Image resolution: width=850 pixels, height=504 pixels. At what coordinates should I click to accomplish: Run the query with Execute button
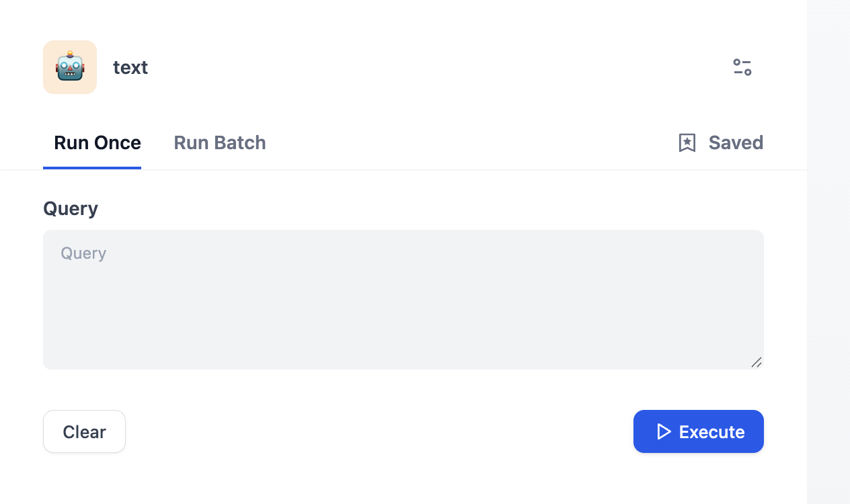click(x=698, y=431)
